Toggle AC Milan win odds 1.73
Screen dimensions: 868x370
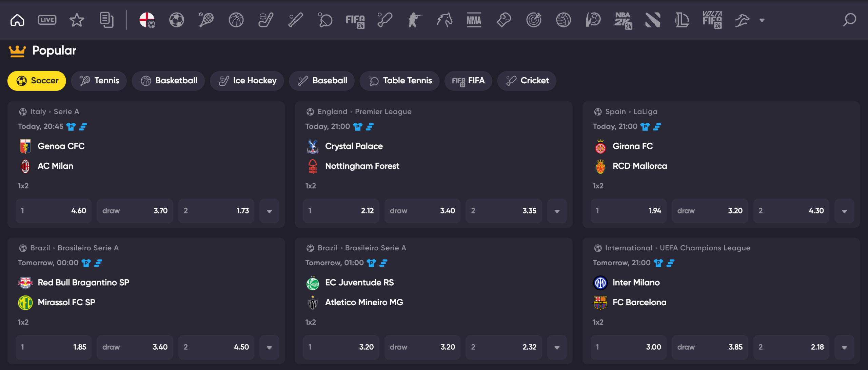[x=216, y=211]
